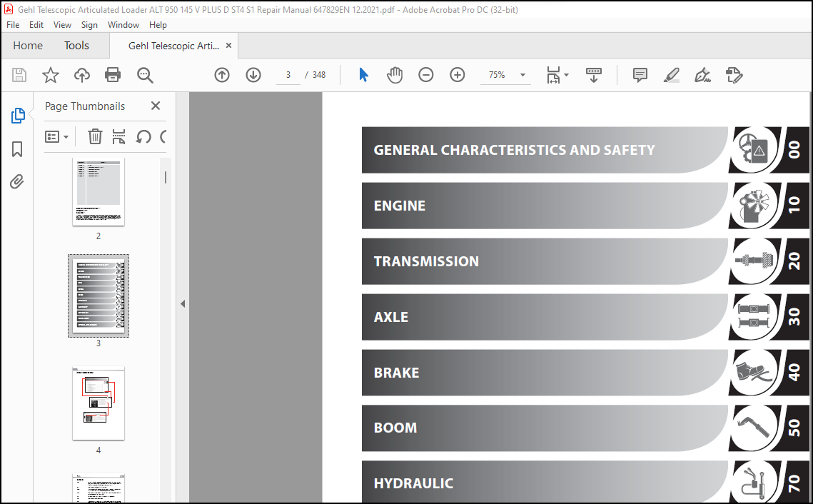
Task: Open the Help menu
Action: (x=158, y=25)
